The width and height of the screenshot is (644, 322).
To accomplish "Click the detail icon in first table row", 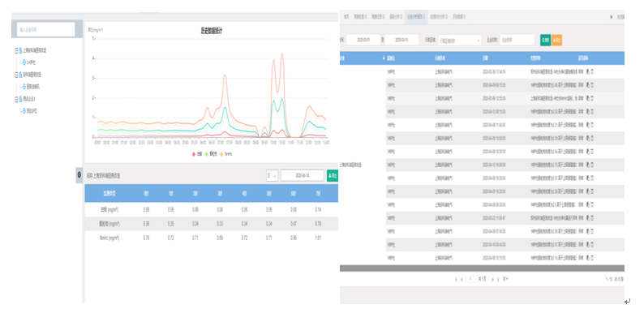I will pyautogui.click(x=588, y=72).
